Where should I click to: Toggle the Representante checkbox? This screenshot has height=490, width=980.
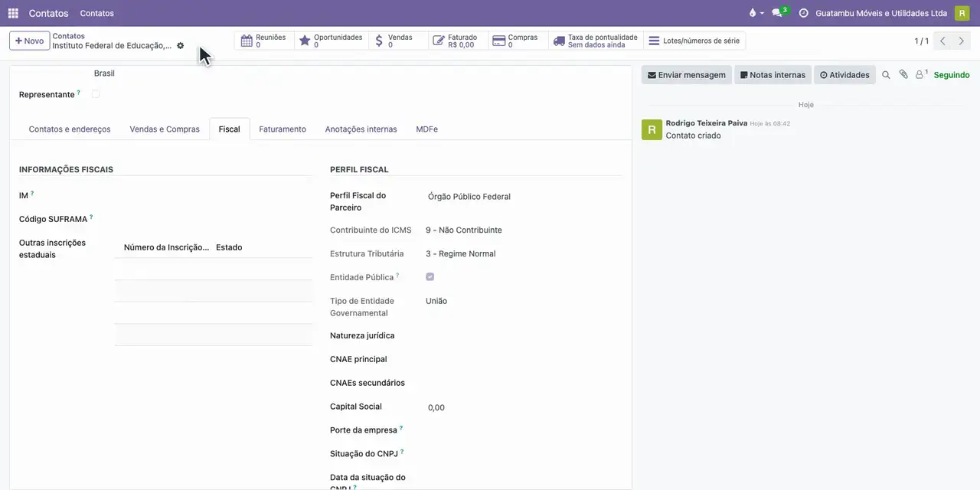click(96, 94)
